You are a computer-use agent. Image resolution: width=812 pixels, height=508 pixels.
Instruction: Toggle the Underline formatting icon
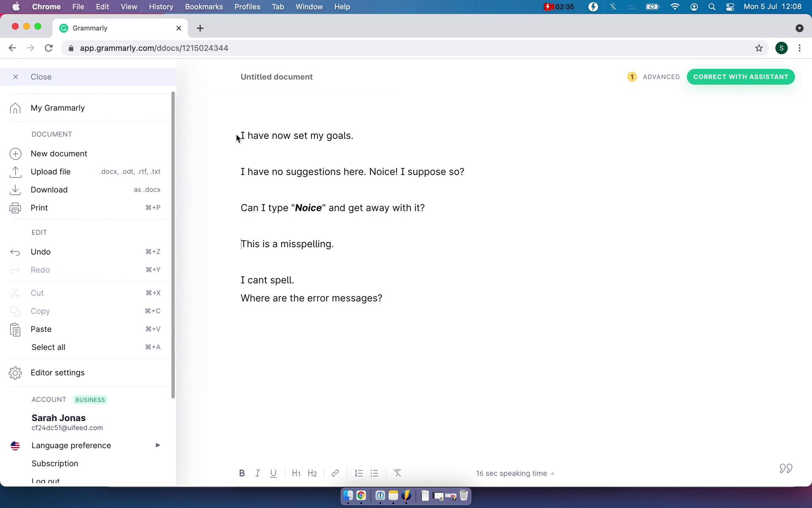click(x=273, y=473)
